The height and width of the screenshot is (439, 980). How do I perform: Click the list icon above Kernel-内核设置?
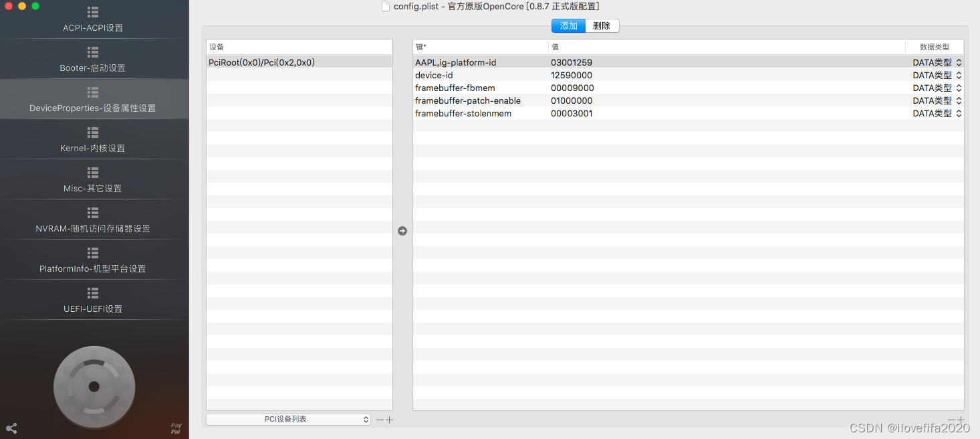coord(93,132)
